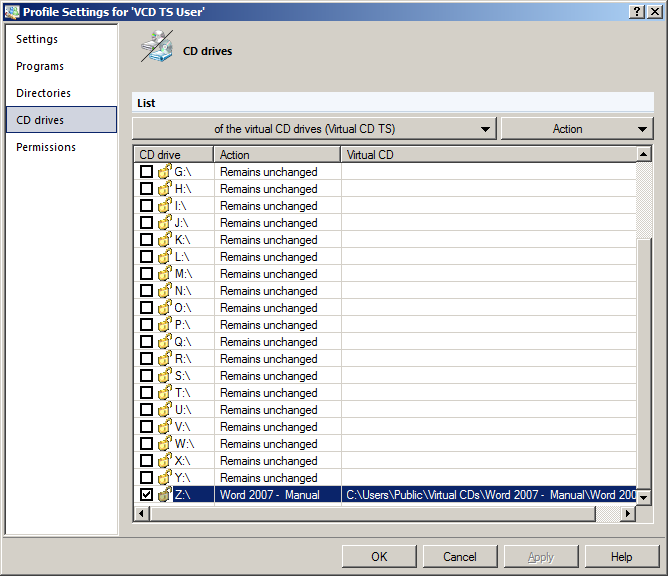Click the drive icon next to V:\

tap(165, 427)
